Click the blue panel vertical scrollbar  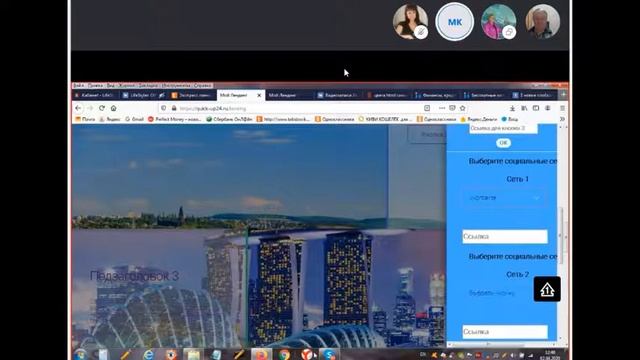[561, 235]
